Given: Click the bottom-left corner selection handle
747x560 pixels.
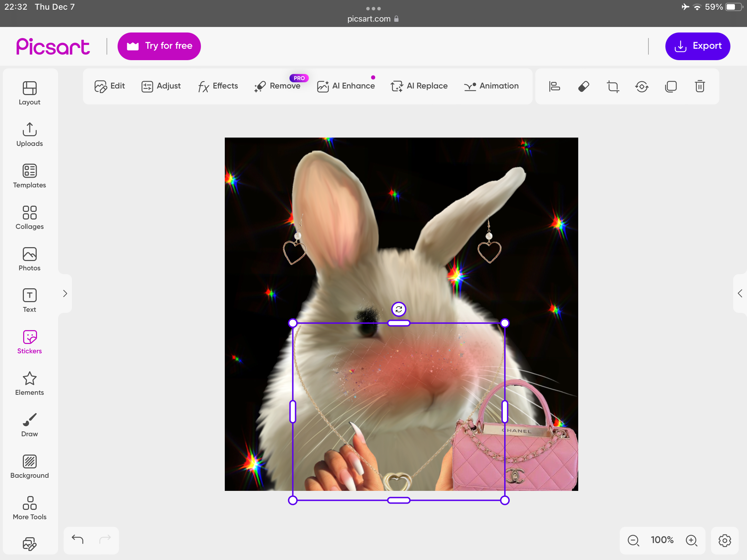Looking at the screenshot, I should pyautogui.click(x=293, y=500).
